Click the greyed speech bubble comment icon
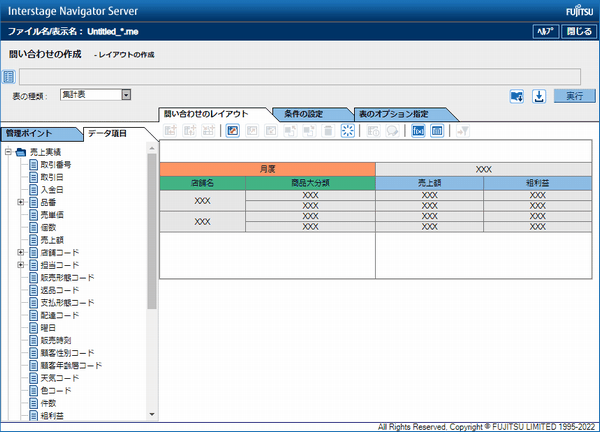600x432 pixels. 392,131
